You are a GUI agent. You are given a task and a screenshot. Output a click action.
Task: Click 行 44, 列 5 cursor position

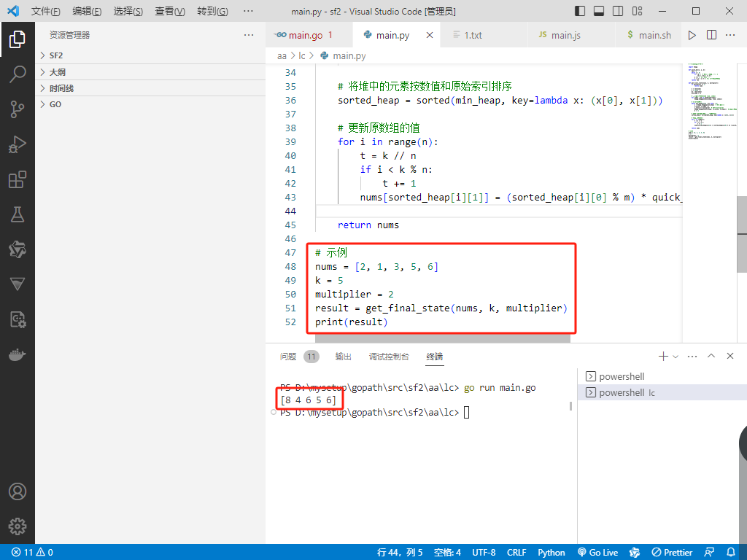(x=400, y=553)
